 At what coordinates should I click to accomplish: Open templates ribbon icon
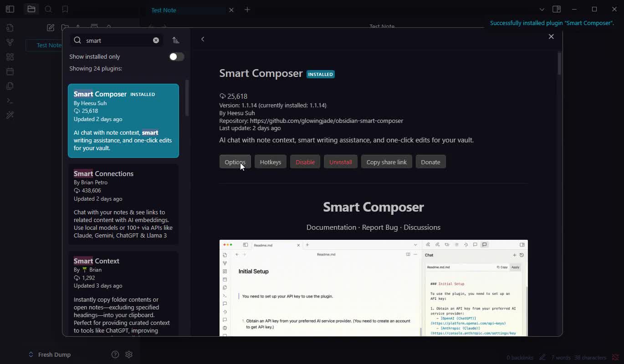pos(10,86)
